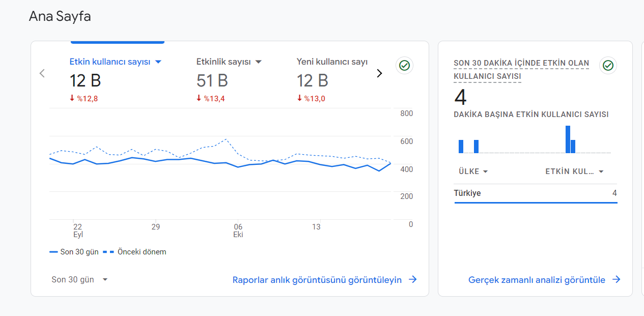Click the Türkiye country row
This screenshot has width=644, height=316.
[x=536, y=193]
